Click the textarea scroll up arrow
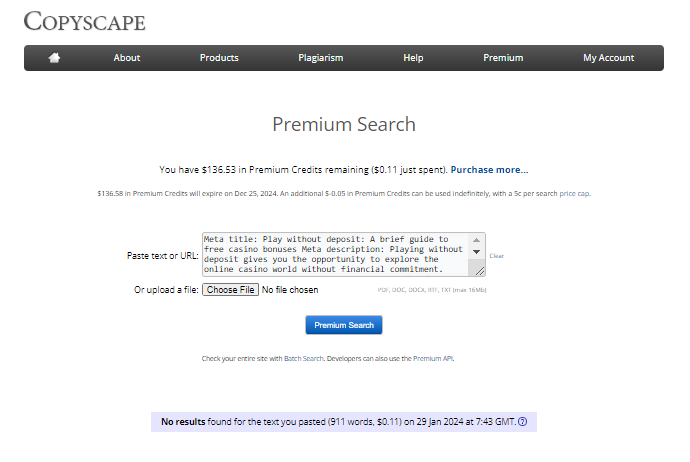This screenshot has height=462, width=690. [477, 240]
